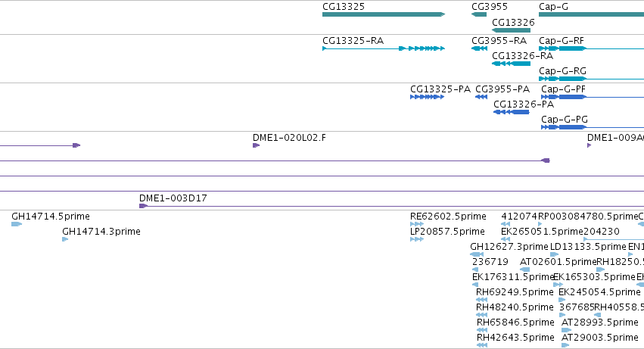Select the GH14714.5prime EST glyph
644x349 pixels.
[17, 224]
